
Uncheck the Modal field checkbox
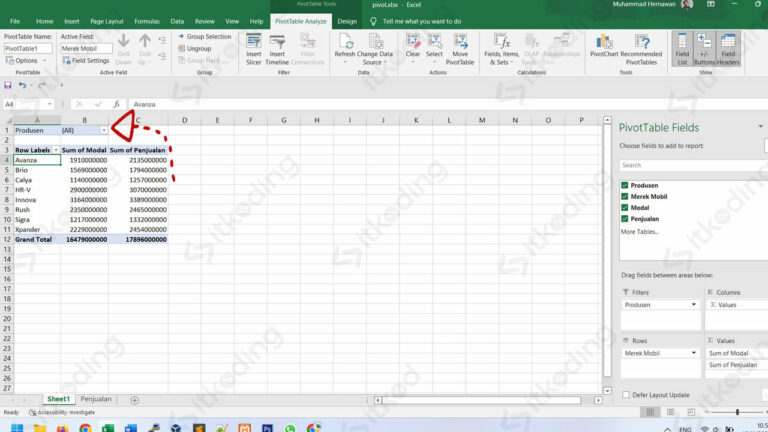(x=624, y=208)
